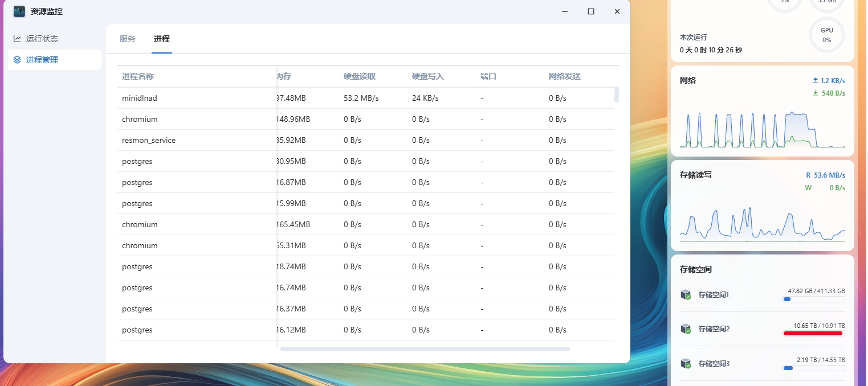Click the red 存储空间2 usage bar
Image resolution: width=868 pixels, height=386 pixels.
coord(813,334)
